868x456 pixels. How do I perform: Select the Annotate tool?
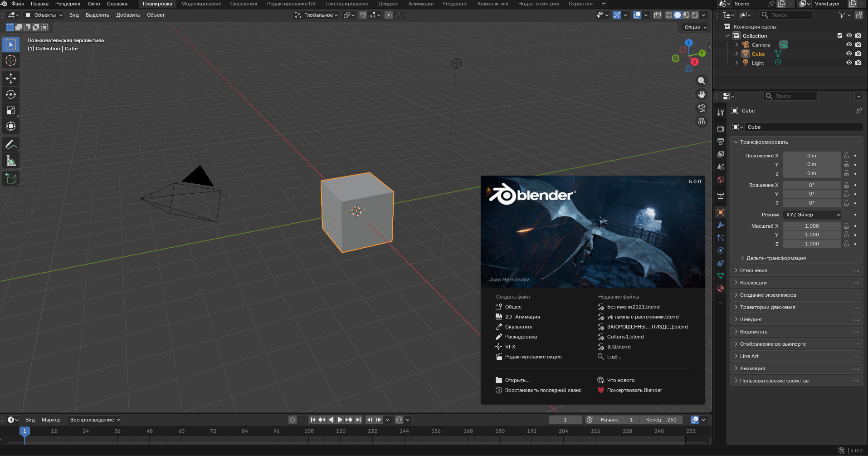(x=11, y=145)
